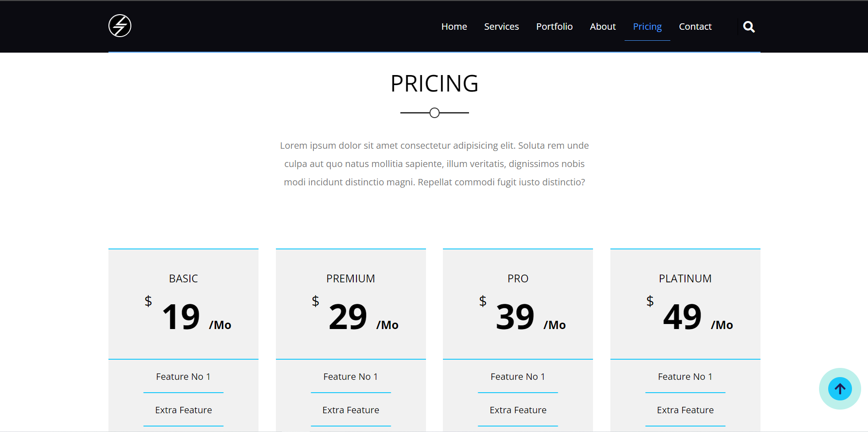Pick the PLATINUM plan heading
Screen dimensions: 868x432
(x=685, y=279)
